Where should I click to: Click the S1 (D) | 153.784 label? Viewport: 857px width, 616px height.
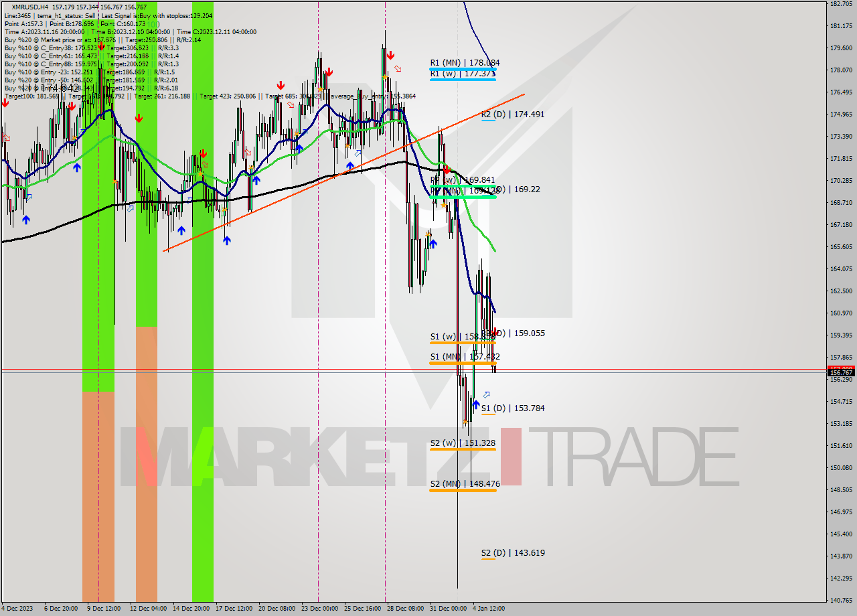pyautogui.click(x=513, y=408)
